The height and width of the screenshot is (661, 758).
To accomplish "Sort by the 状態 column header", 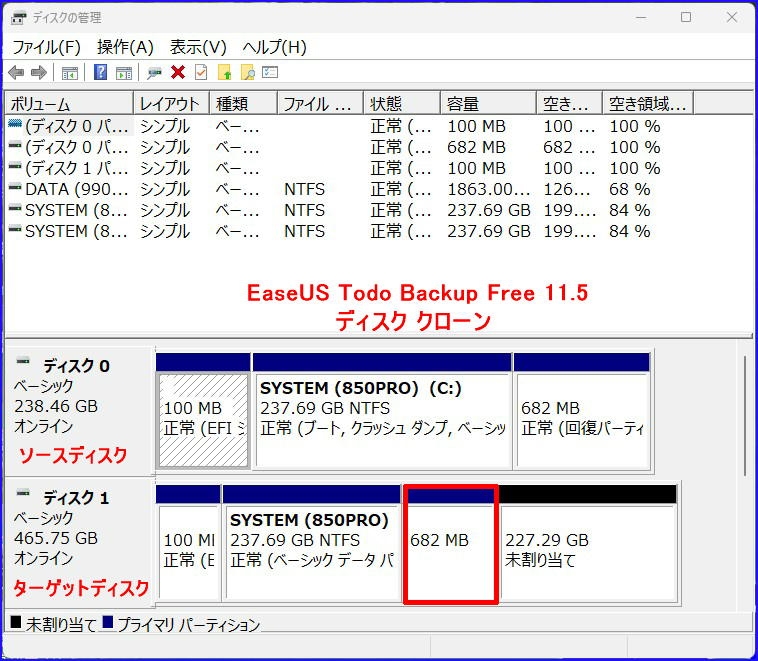I will tap(402, 103).
